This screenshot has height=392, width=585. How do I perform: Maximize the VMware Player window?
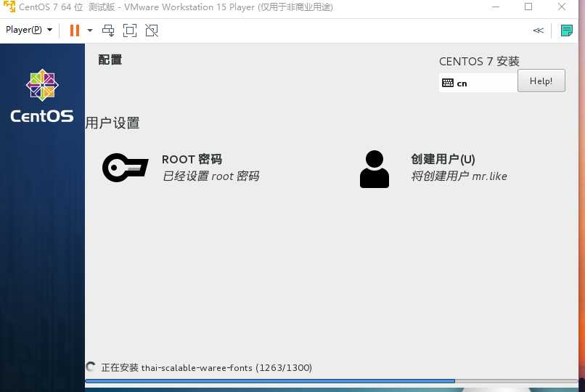tap(528, 7)
